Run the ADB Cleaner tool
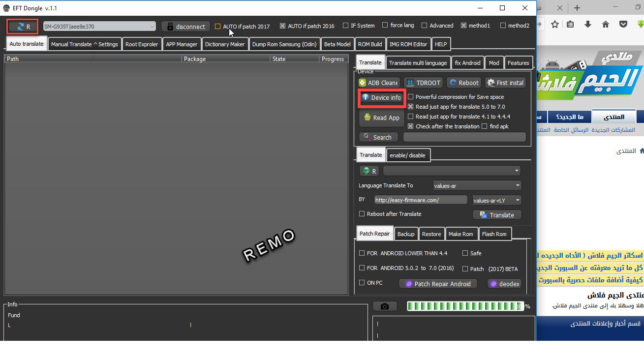 click(379, 83)
